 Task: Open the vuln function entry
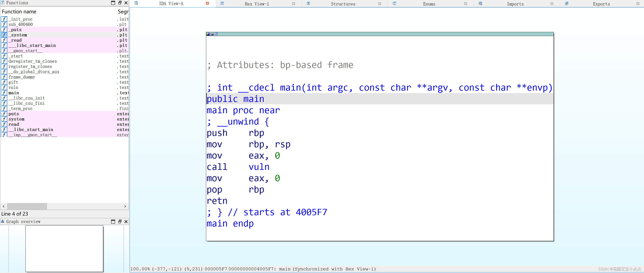[64, 87]
